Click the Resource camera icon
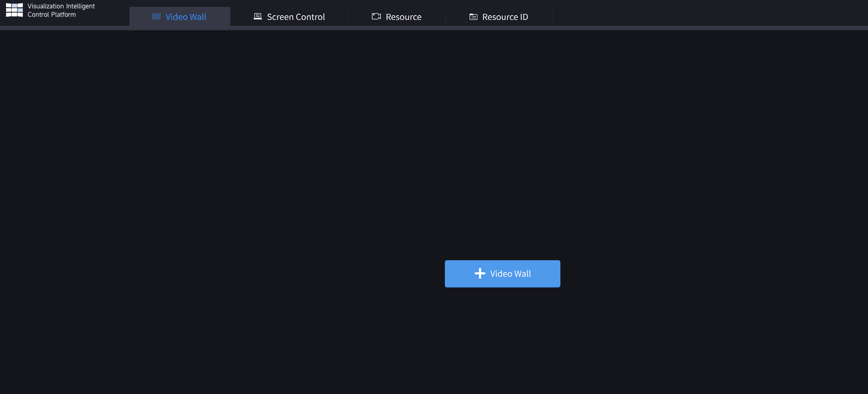 point(376,17)
